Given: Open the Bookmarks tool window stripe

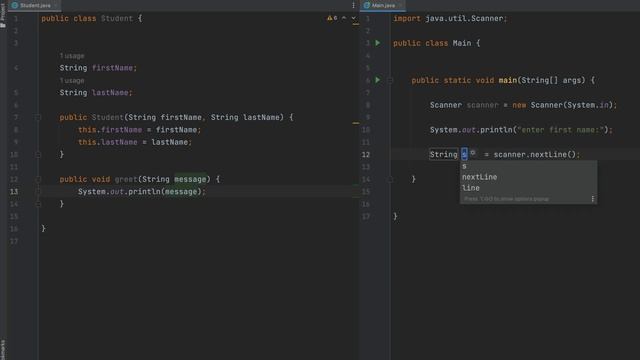Looking at the screenshot, I should (x=3, y=349).
